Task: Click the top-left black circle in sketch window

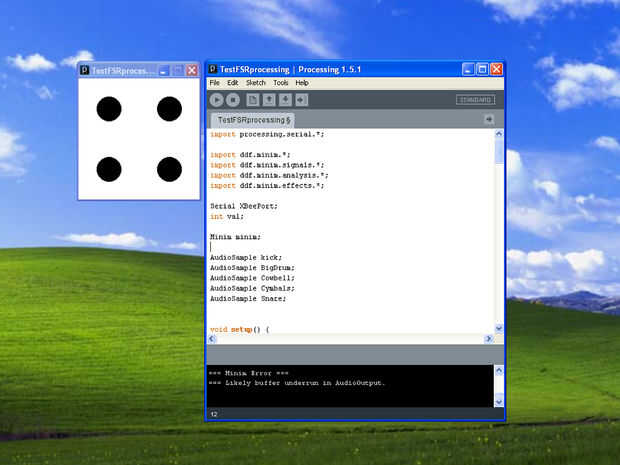Action: (109, 109)
